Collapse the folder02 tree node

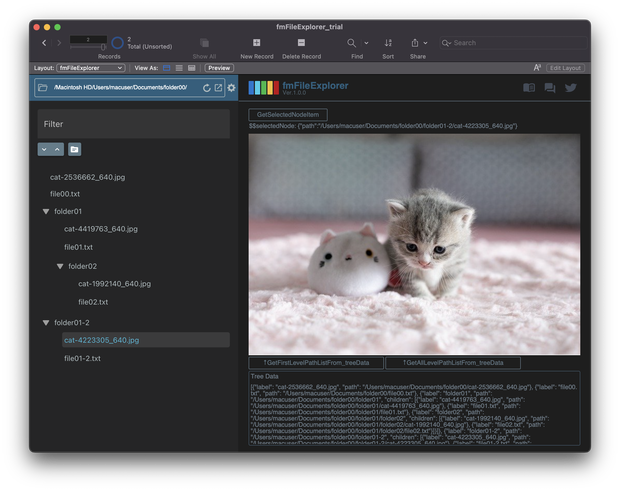point(60,266)
